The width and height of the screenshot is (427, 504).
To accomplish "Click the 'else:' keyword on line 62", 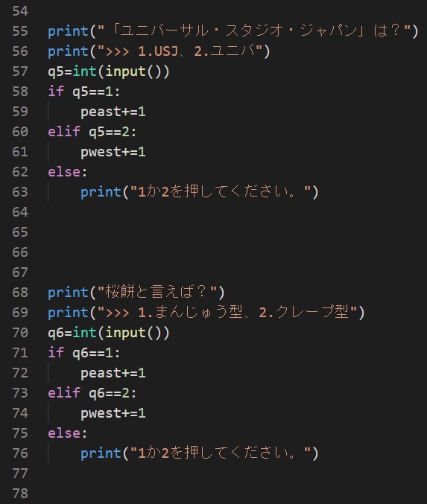I will pos(68,172).
